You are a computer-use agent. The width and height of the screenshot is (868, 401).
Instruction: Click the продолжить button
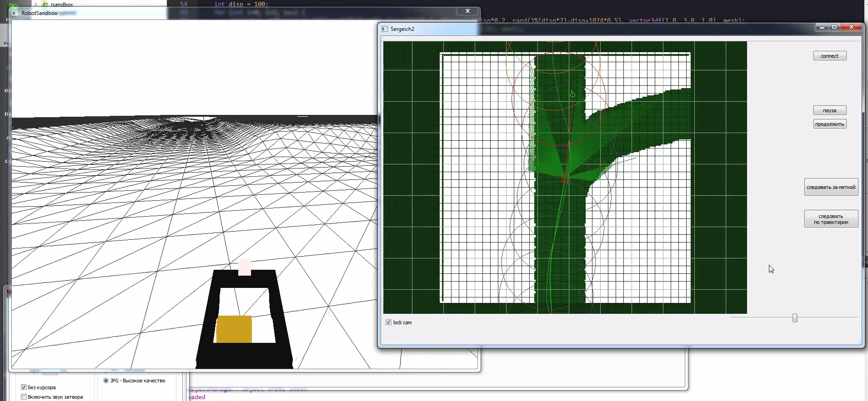click(829, 124)
